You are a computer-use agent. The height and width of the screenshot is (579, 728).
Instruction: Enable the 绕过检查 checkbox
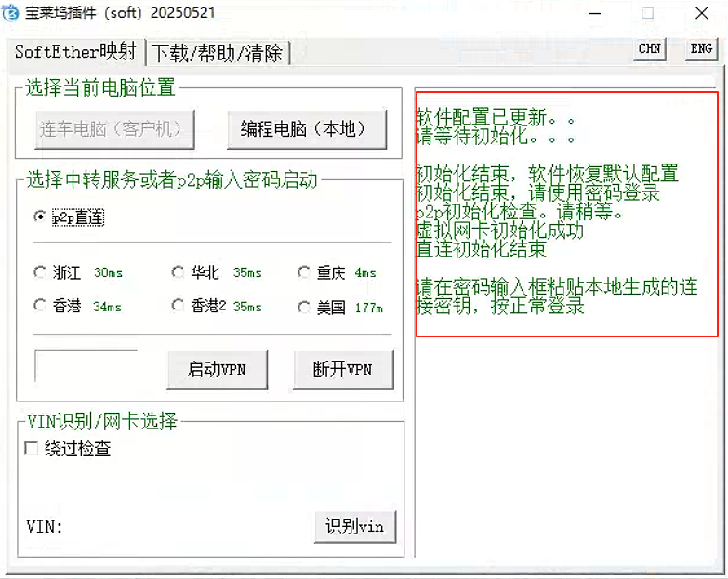click(32, 449)
